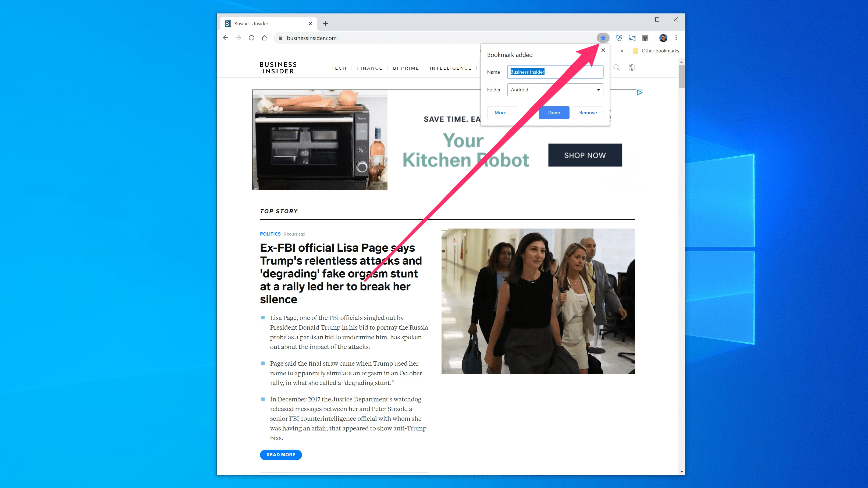Viewport: 868px width, 488px height.
Task: Open Chrome three-dot menu
Action: (676, 38)
